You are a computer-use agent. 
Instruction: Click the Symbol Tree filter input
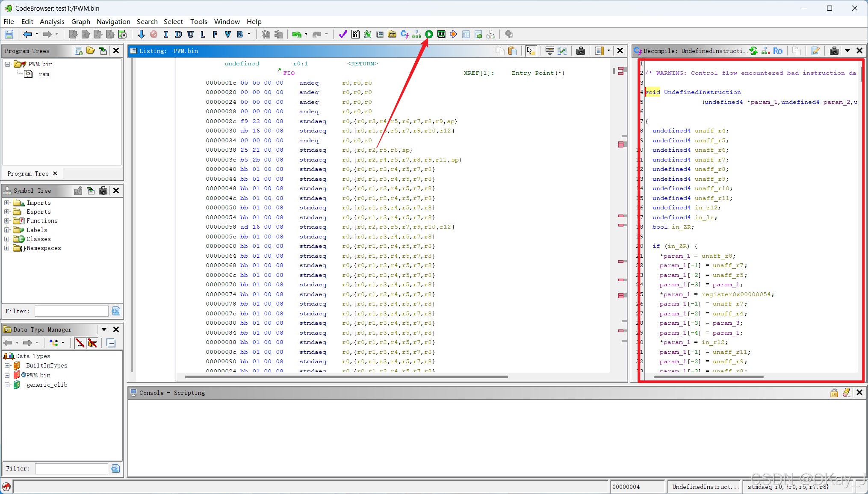click(x=71, y=311)
